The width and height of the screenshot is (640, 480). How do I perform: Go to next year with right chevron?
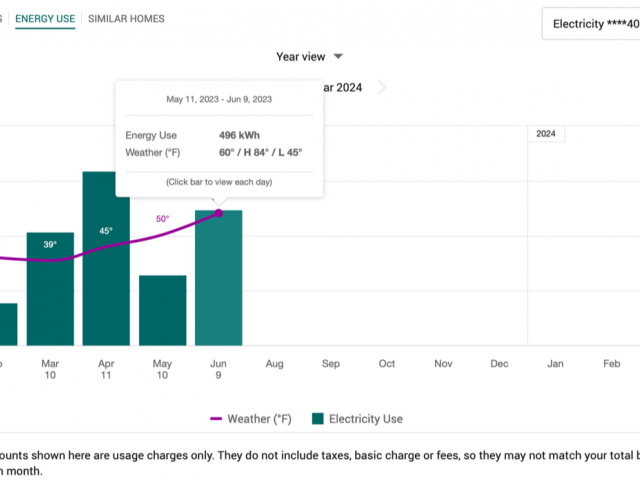pos(382,88)
